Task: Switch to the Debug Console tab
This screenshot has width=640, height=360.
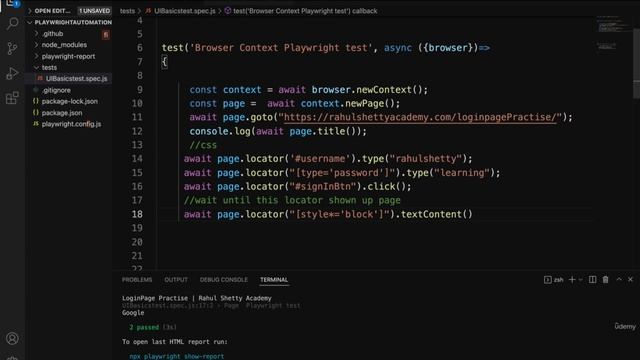Action: (224, 280)
